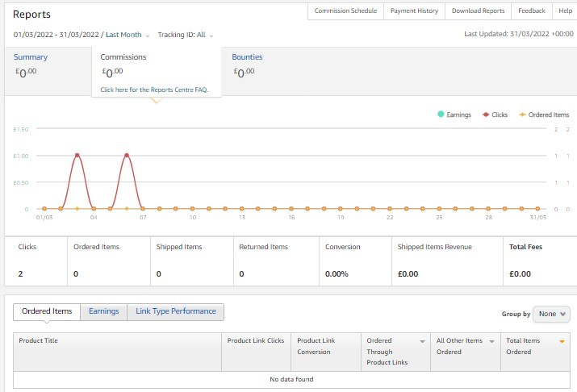Screen dimensions: 577x392
Task: Click the Clicks value 2
Action: (x=21, y=274)
